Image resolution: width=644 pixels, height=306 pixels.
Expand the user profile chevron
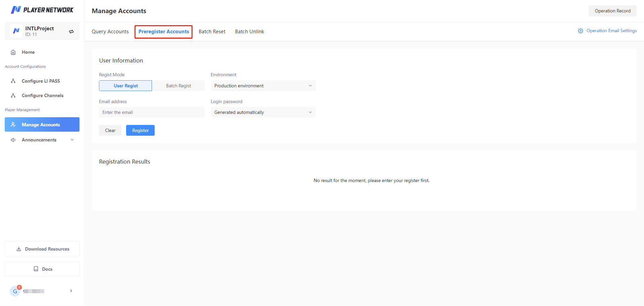[x=71, y=291]
